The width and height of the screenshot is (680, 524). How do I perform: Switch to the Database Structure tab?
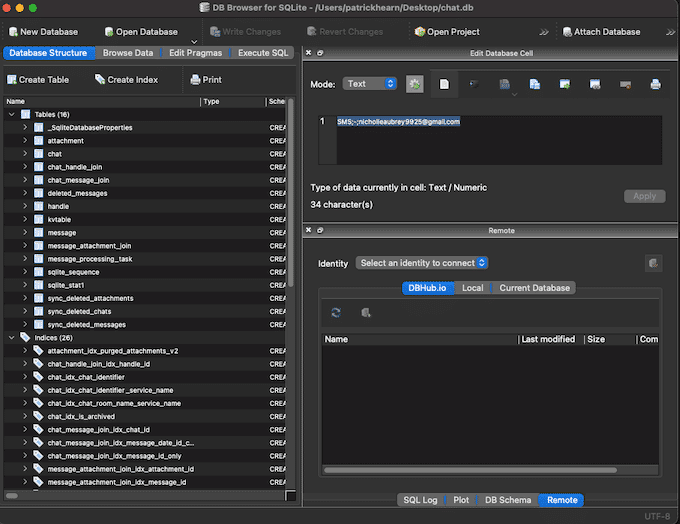coord(48,53)
